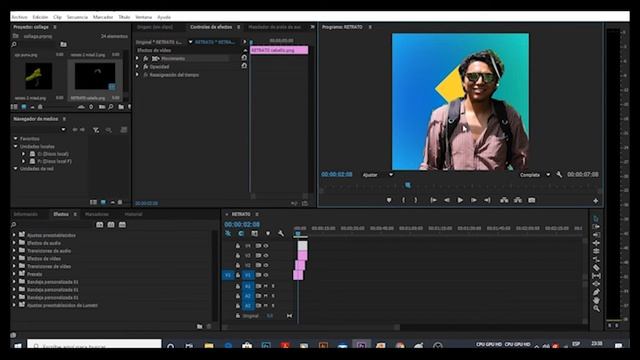Toggle the fx switch for Opacidad
The height and width of the screenshot is (360, 640).
[145, 67]
